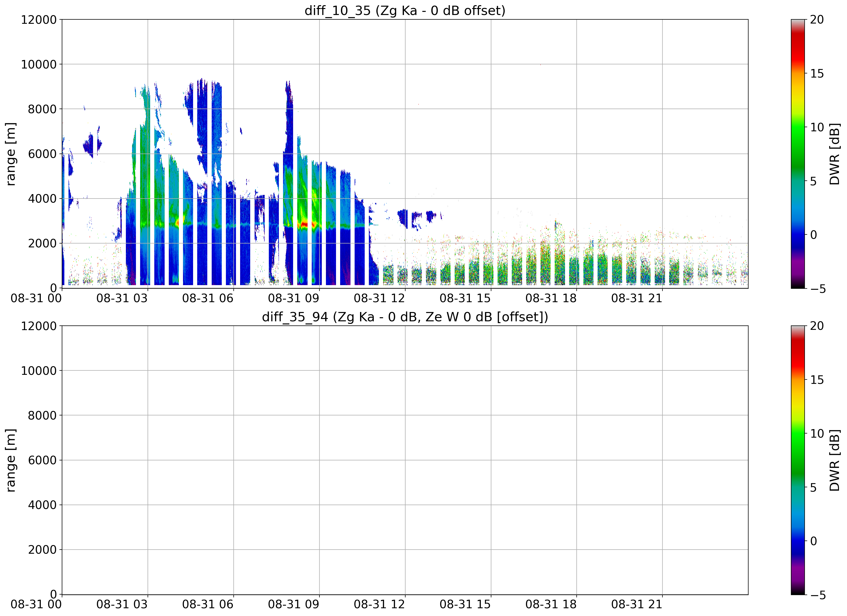Click the "08-31 03" time tick under the diff_35_94 plot

122,604
